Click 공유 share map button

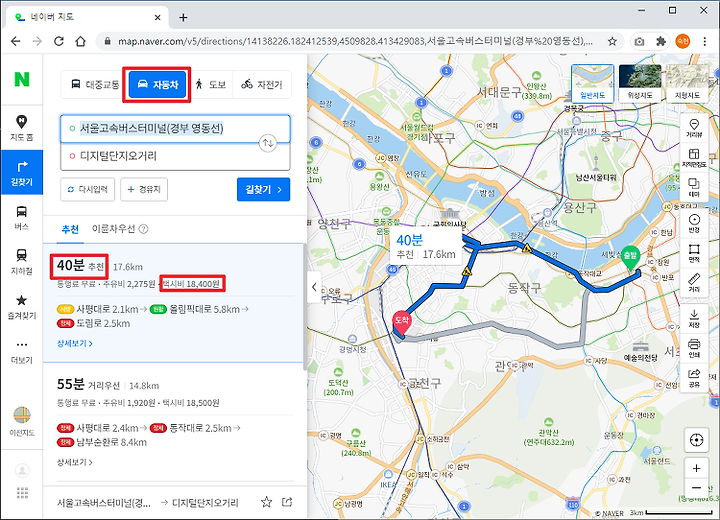click(x=694, y=378)
